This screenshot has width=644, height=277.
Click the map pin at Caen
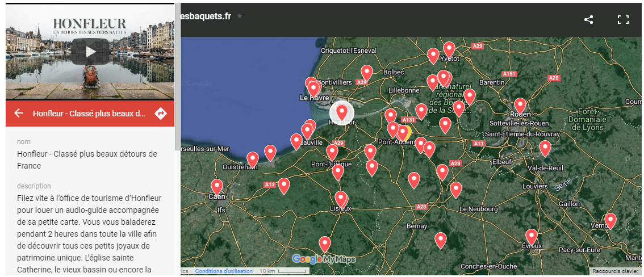tap(216, 186)
